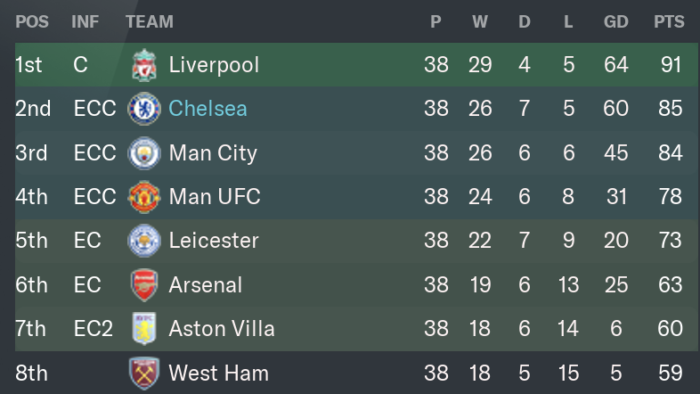Open the West Ham team link
The image size is (700, 394).
point(219,373)
